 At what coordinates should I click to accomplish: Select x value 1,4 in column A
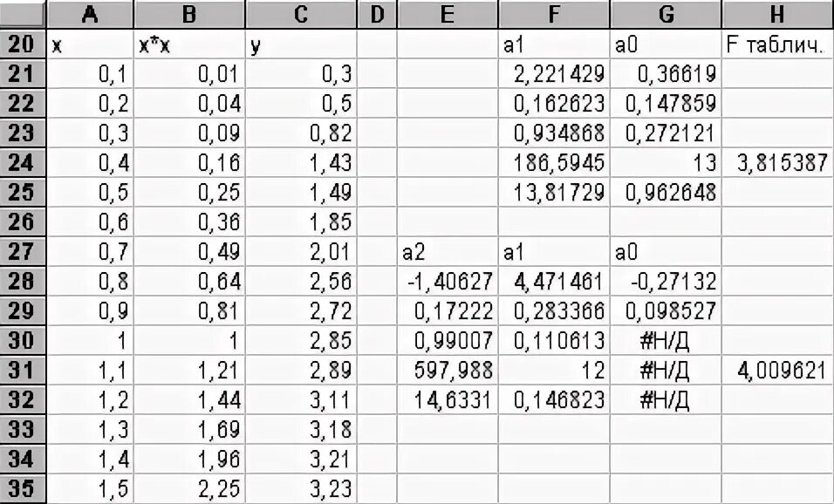click(x=90, y=459)
